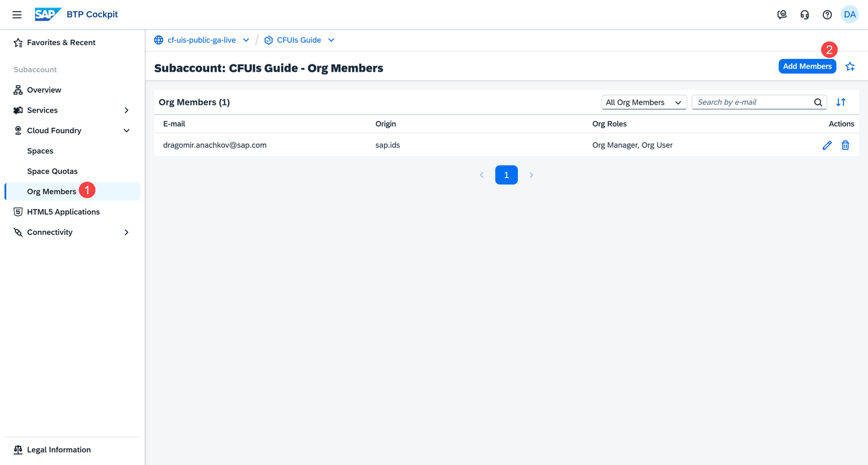Click the Legal Information scales icon
Viewport: 868px width, 465px height.
click(x=18, y=450)
